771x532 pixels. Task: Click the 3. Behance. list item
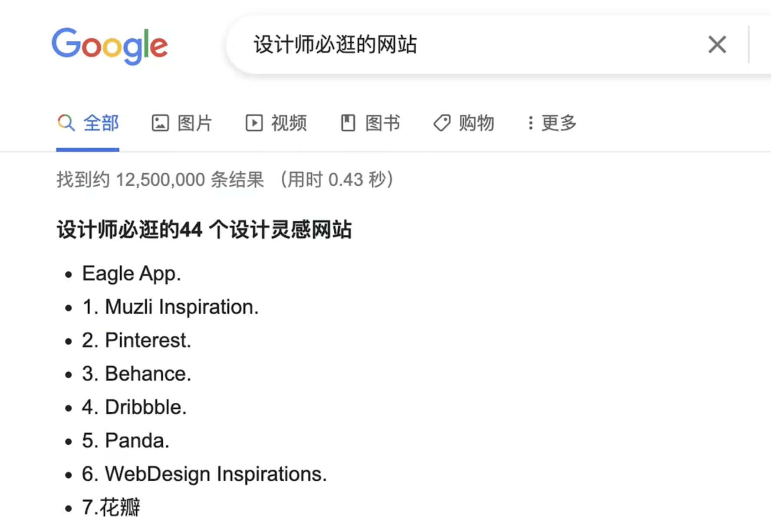tap(136, 374)
